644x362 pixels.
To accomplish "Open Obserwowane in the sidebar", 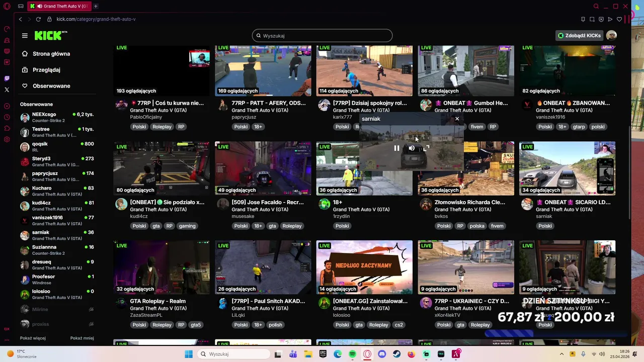I will click(51, 86).
